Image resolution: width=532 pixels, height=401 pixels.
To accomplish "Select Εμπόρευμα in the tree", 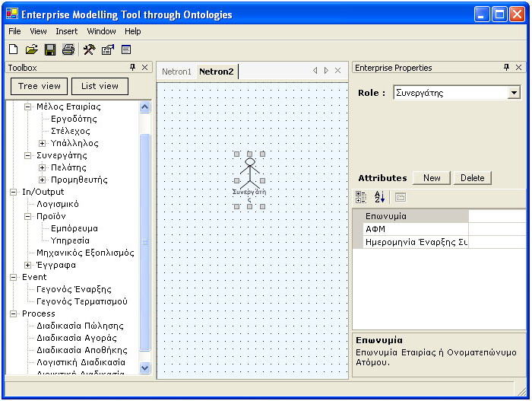I will pos(74,228).
